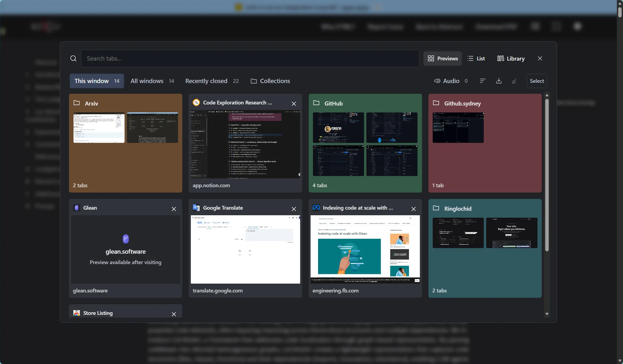This screenshot has width=623, height=364.
Task: Click the Github.sydney folder icon
Action: (436, 103)
